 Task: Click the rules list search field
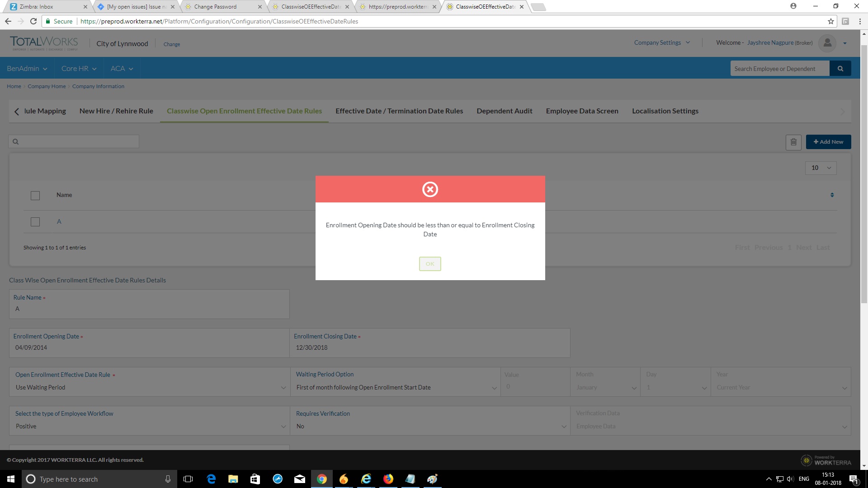pyautogui.click(x=77, y=142)
